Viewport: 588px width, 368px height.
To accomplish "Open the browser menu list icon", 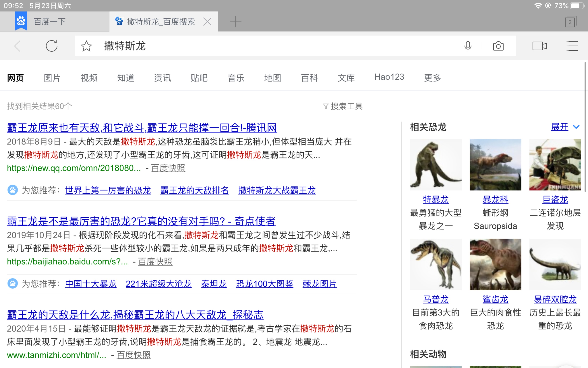I will point(572,46).
